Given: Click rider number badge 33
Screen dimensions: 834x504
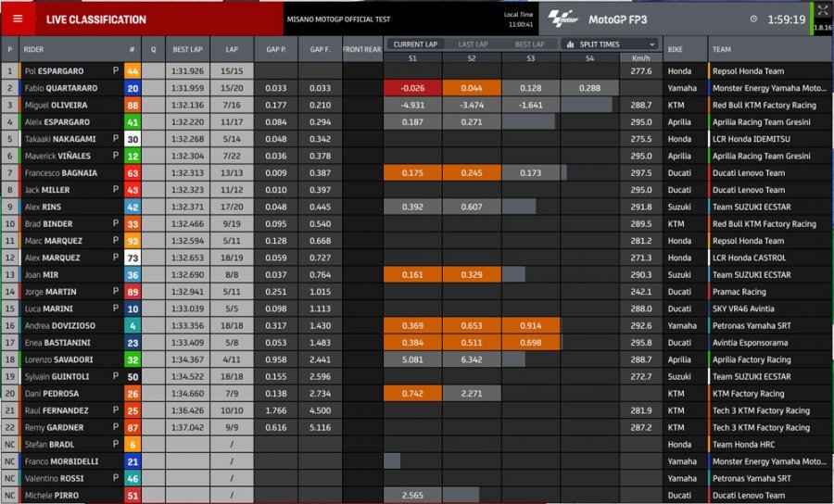Looking at the screenshot, I should pyautogui.click(x=133, y=224).
